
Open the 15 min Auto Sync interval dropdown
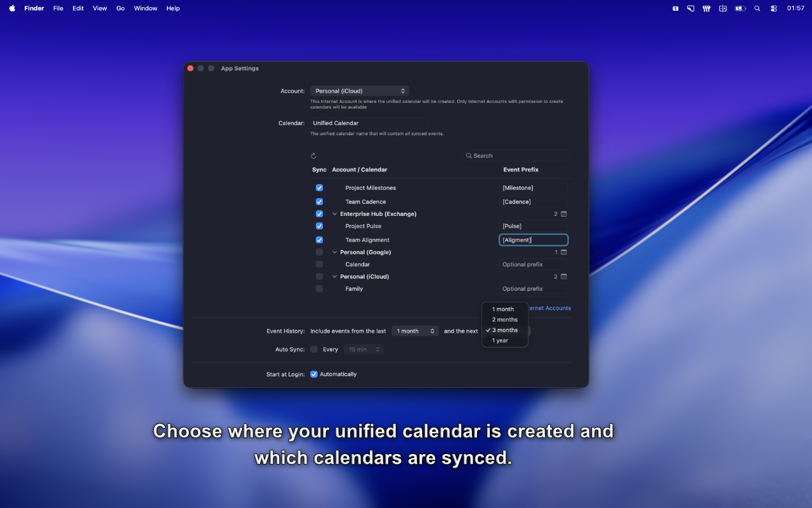tap(363, 349)
